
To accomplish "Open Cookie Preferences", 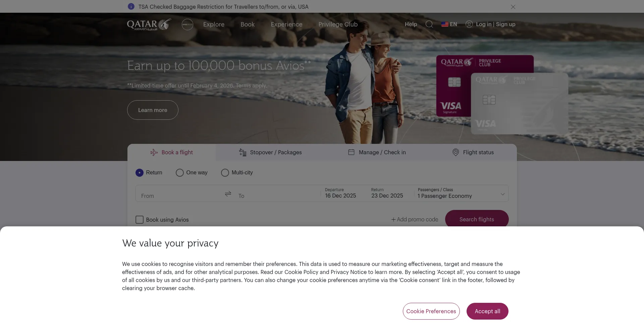I will click(431, 311).
